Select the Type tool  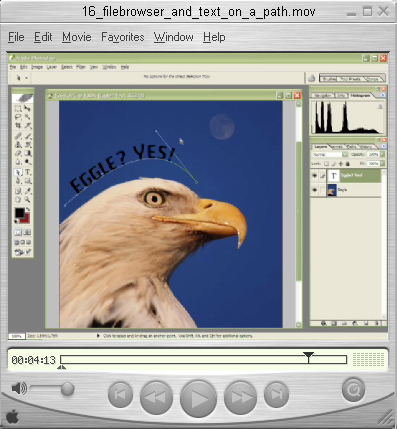click(x=28, y=172)
